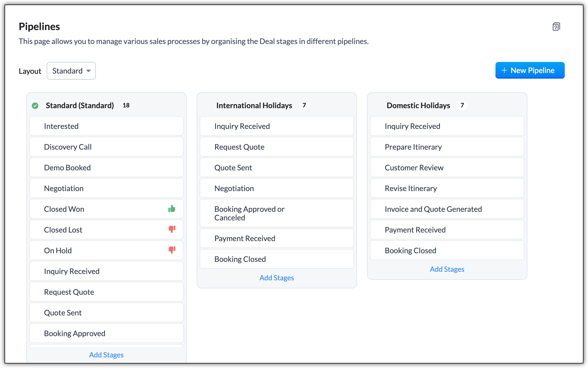
Task: Click the plus icon in New Pipeline
Action: pyautogui.click(x=504, y=70)
